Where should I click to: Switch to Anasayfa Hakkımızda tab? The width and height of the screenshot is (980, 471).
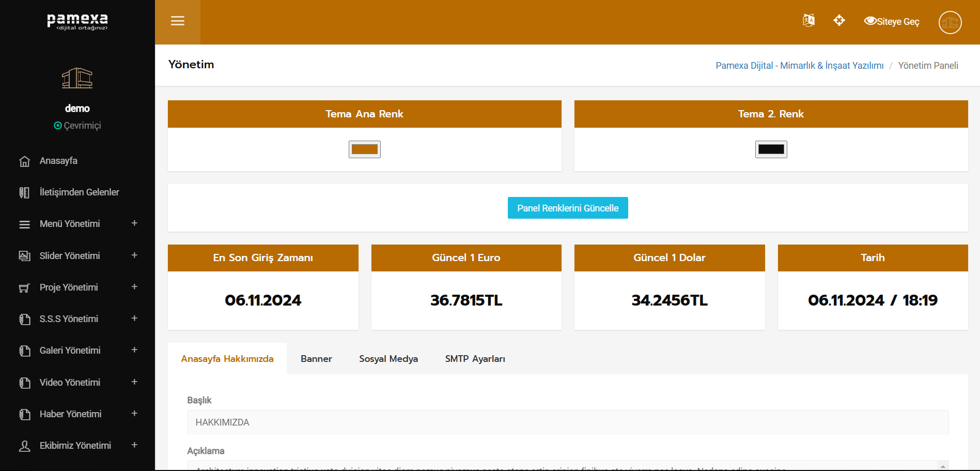tap(227, 359)
